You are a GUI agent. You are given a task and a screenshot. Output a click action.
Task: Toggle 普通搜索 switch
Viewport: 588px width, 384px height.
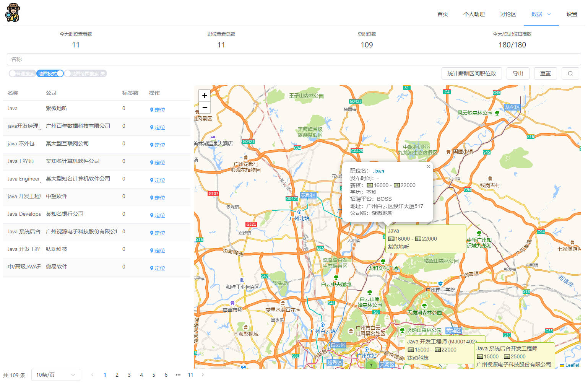click(22, 73)
